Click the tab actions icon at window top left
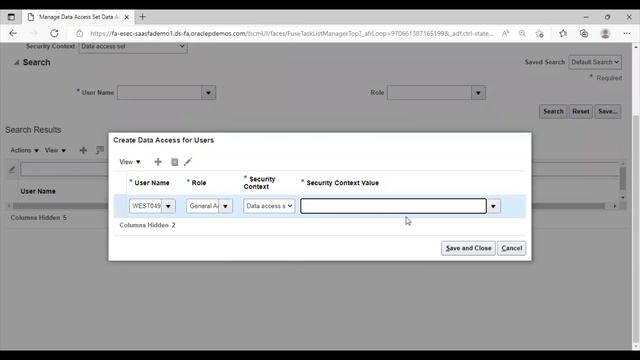640x360 pixels. point(11,17)
